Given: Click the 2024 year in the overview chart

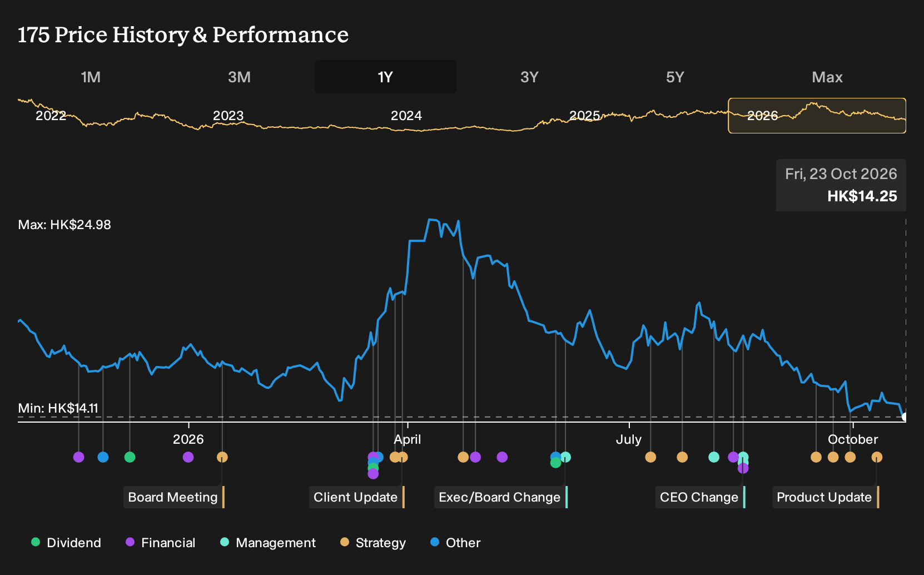Looking at the screenshot, I should pyautogui.click(x=406, y=116).
